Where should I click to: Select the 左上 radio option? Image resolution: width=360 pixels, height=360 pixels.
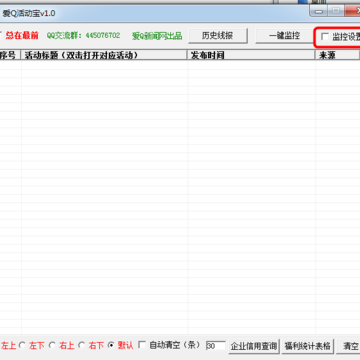pyautogui.click(x=8, y=345)
